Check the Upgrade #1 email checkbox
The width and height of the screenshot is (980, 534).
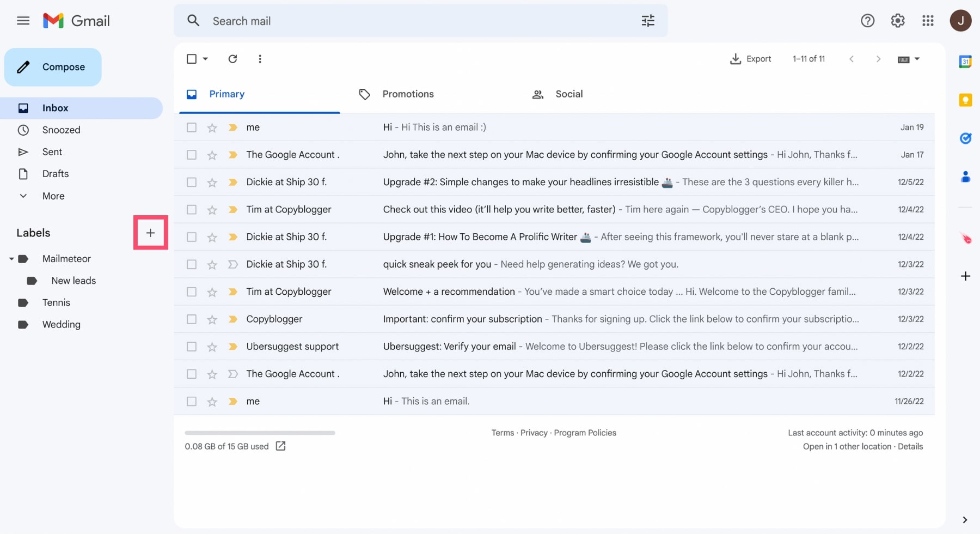point(192,237)
